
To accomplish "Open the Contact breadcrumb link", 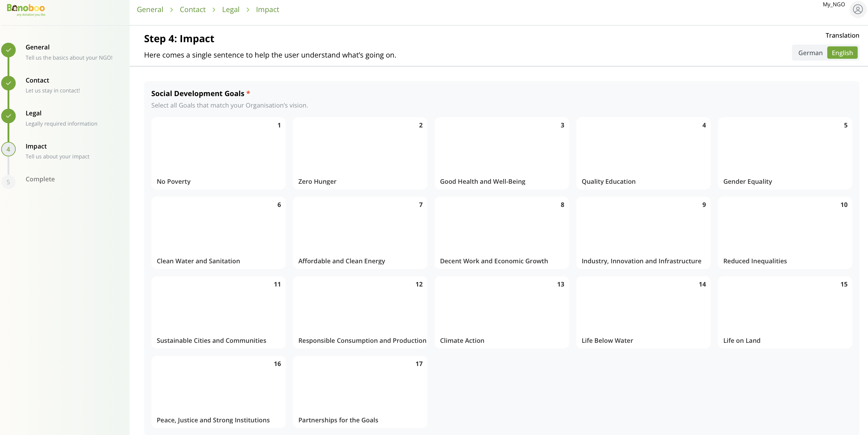I will [192, 9].
